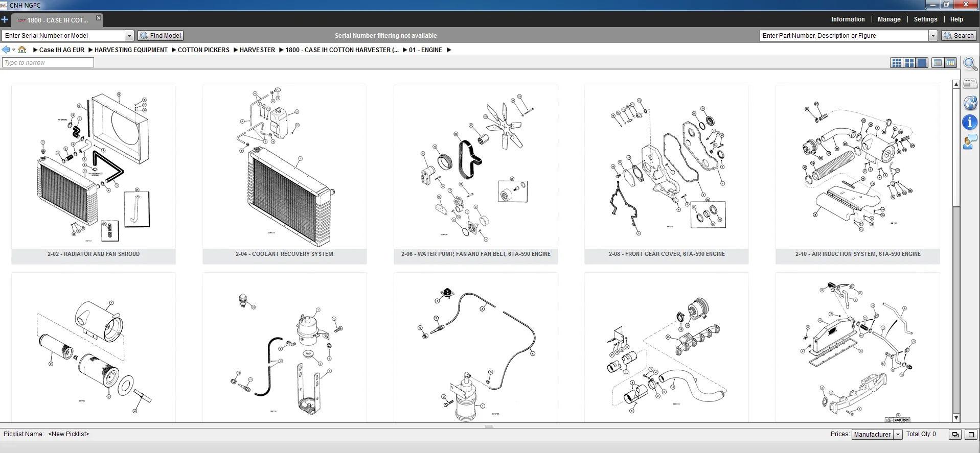Click the restore picklist panel icon

pyautogui.click(x=955, y=435)
